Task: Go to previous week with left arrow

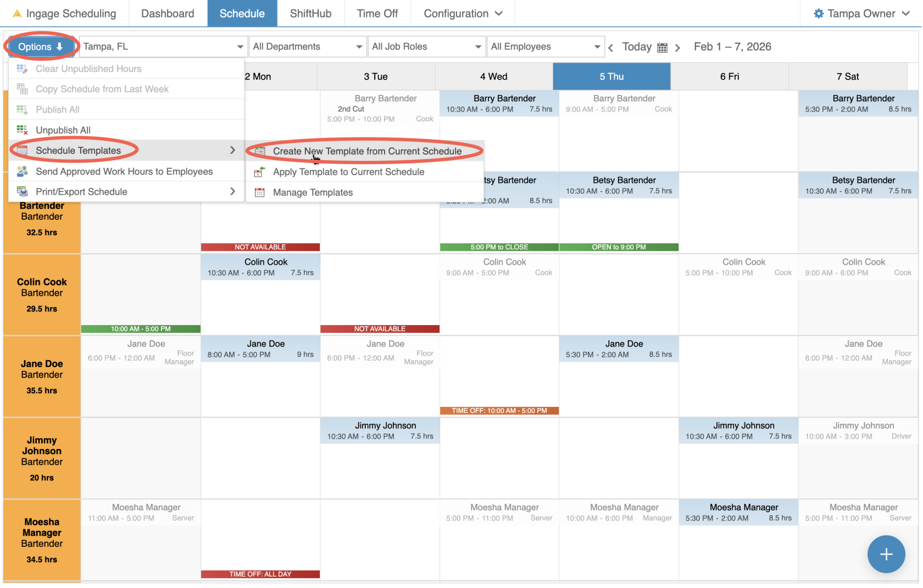Action: tap(611, 48)
